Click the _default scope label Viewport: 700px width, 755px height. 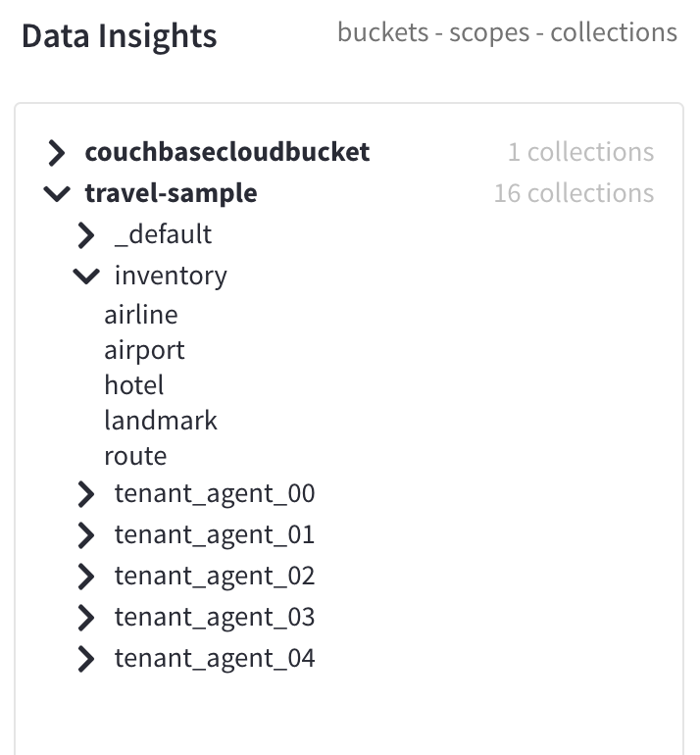(x=163, y=234)
